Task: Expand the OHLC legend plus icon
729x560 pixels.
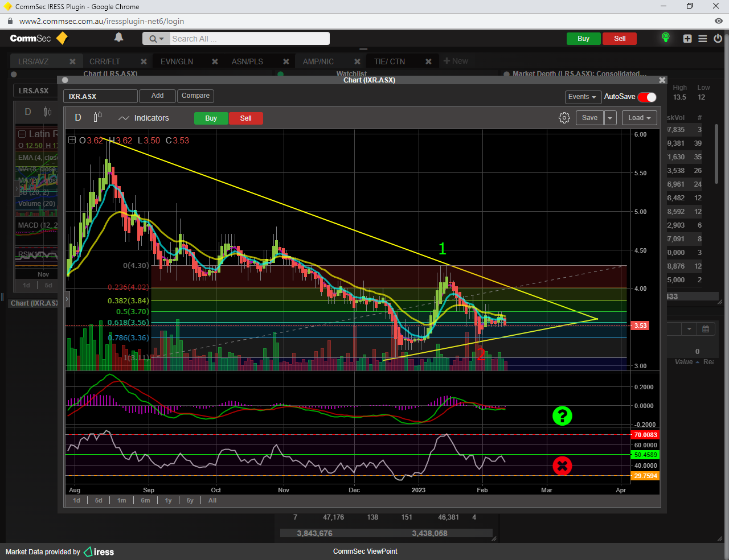Action: [x=72, y=140]
